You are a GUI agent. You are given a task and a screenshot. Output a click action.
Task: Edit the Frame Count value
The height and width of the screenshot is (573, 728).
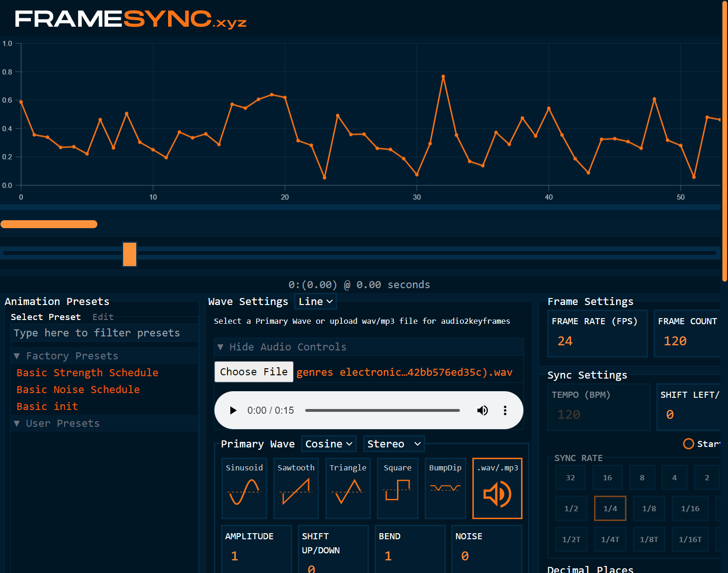point(686,341)
